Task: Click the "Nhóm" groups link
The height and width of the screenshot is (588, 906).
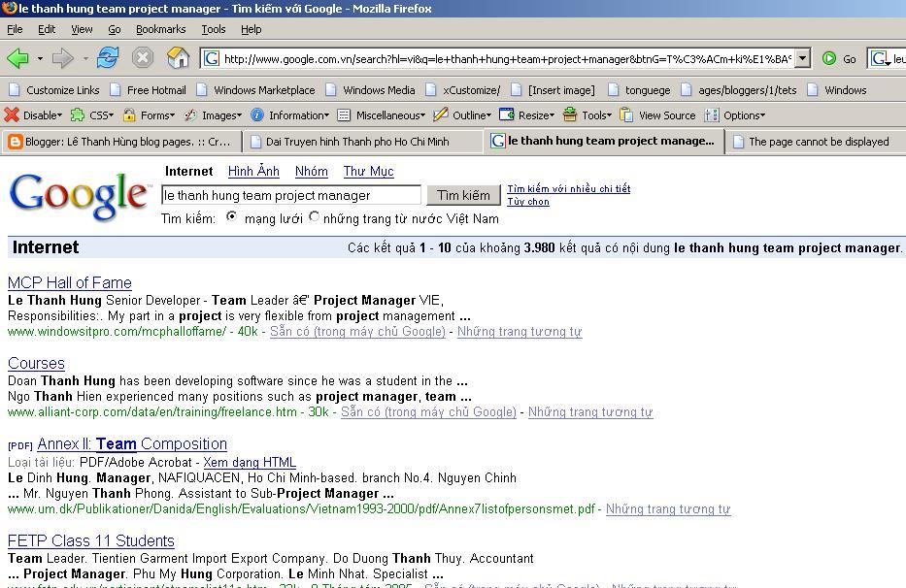Action: pyautogui.click(x=312, y=171)
